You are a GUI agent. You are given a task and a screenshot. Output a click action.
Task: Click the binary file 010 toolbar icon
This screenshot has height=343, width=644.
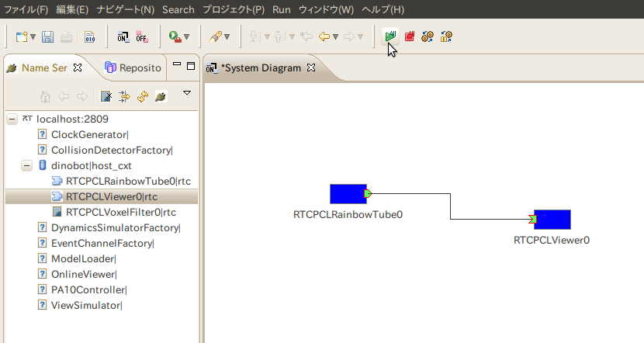tap(89, 36)
